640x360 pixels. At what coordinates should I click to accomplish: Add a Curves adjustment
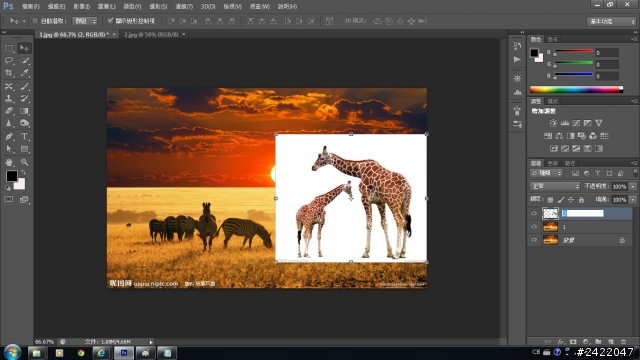click(576, 123)
